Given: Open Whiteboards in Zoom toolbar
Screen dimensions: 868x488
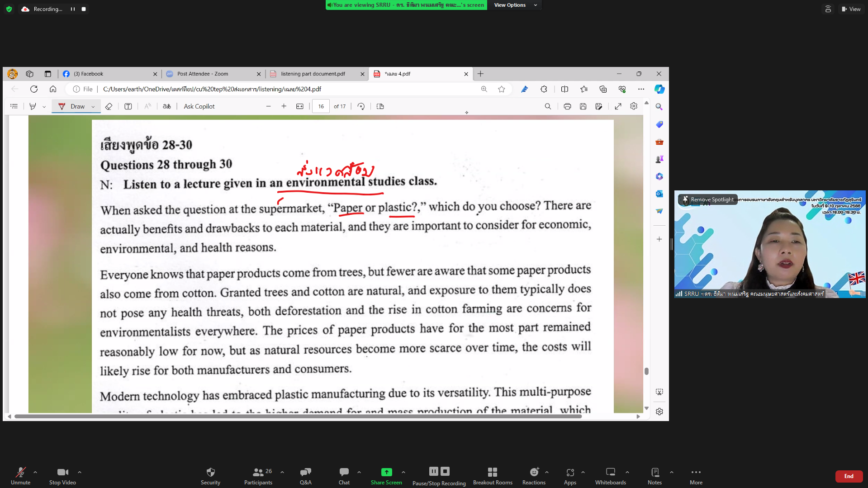Looking at the screenshot, I should tap(610, 476).
